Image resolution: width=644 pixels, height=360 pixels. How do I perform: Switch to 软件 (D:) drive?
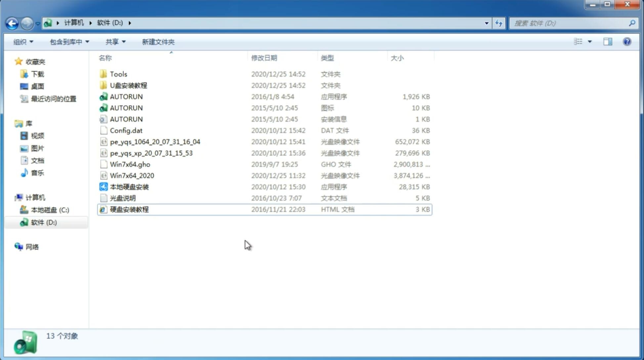click(43, 222)
